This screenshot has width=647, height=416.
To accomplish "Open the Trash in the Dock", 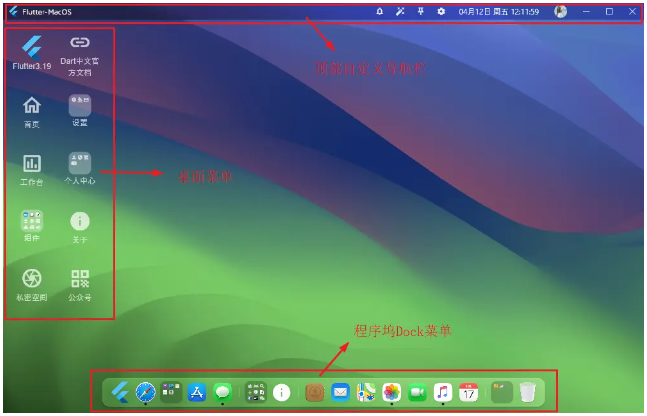I will pos(527,392).
